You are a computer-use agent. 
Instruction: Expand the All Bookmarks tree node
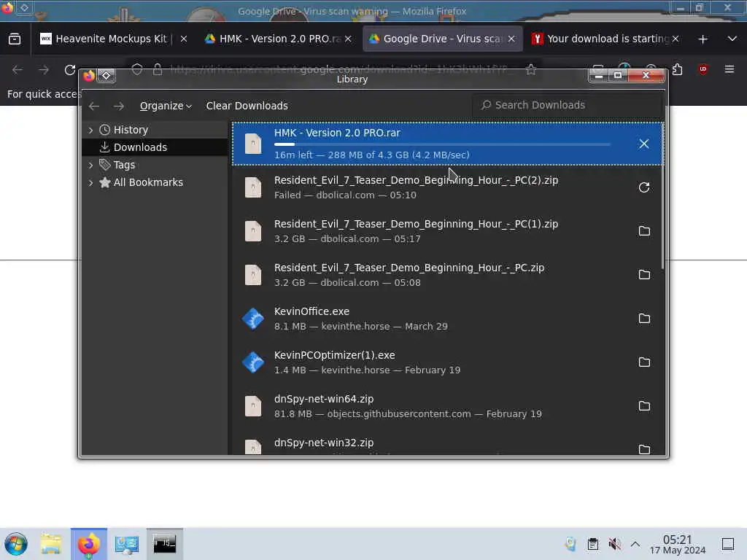pos(90,182)
